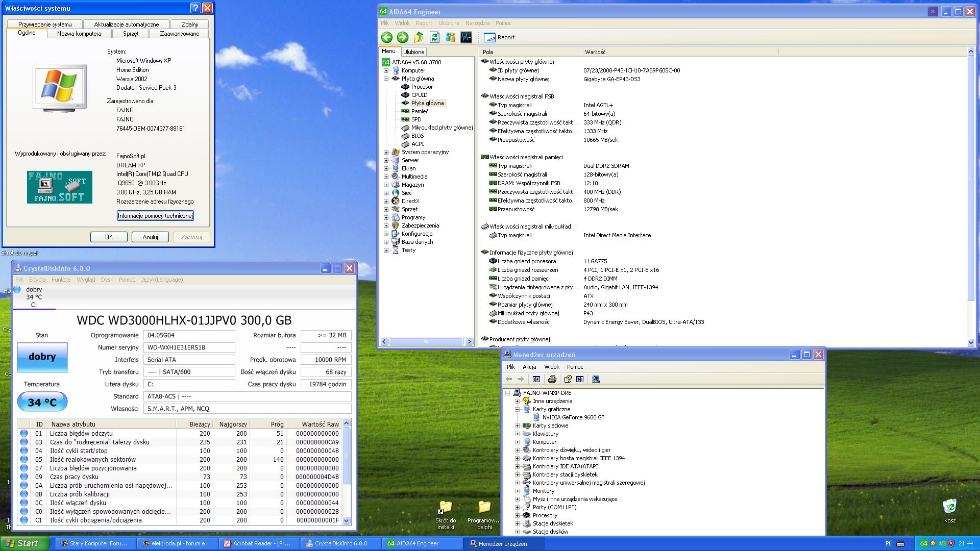This screenshot has width=980, height=551.
Task: Click PL language indicator in tray
Action: point(888,544)
